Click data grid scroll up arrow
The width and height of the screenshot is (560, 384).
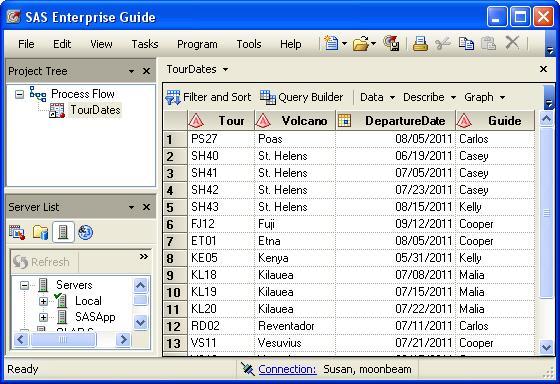pos(546,118)
